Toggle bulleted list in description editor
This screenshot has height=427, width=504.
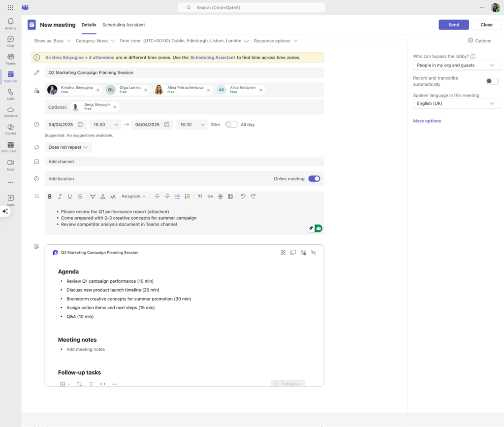point(177,197)
